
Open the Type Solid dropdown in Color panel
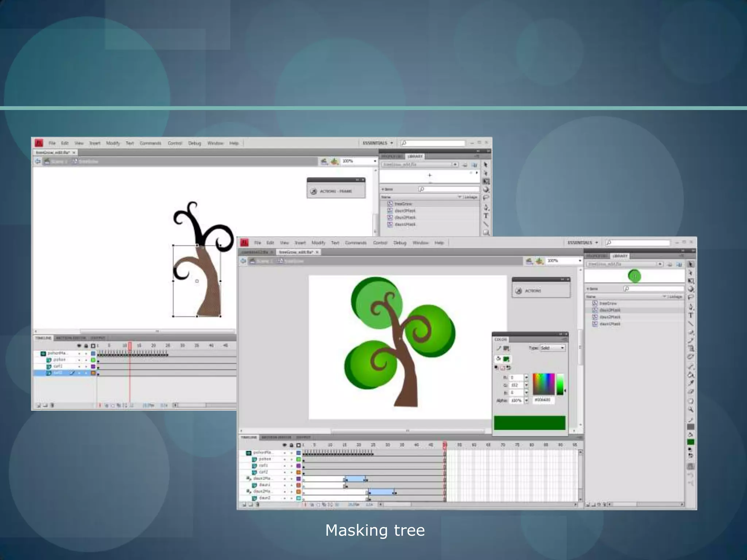click(553, 348)
